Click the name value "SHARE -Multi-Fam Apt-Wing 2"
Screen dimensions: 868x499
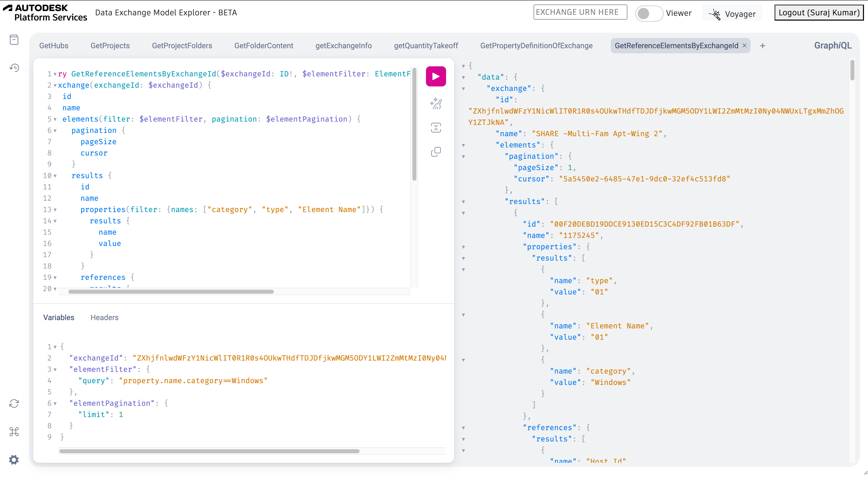coord(597,134)
